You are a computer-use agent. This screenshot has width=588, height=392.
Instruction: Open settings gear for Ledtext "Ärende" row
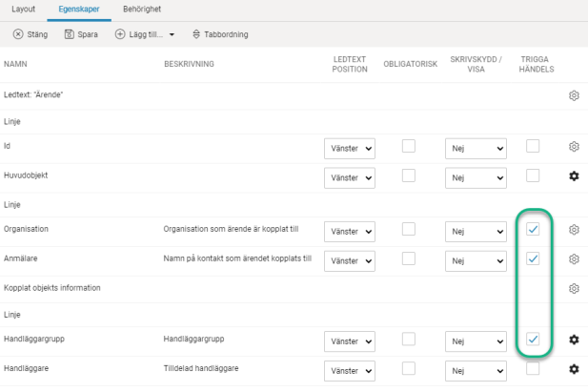click(x=574, y=96)
